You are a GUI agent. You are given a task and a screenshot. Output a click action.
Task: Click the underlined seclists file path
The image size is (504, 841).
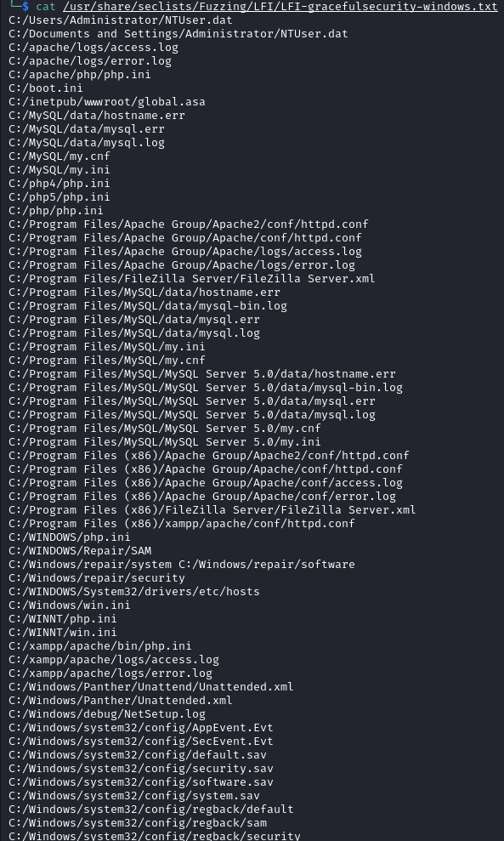click(280, 7)
